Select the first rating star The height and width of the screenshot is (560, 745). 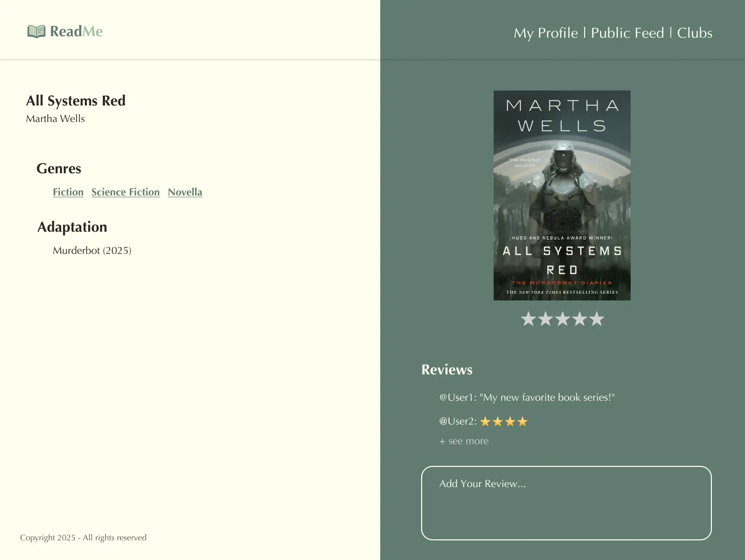click(528, 319)
